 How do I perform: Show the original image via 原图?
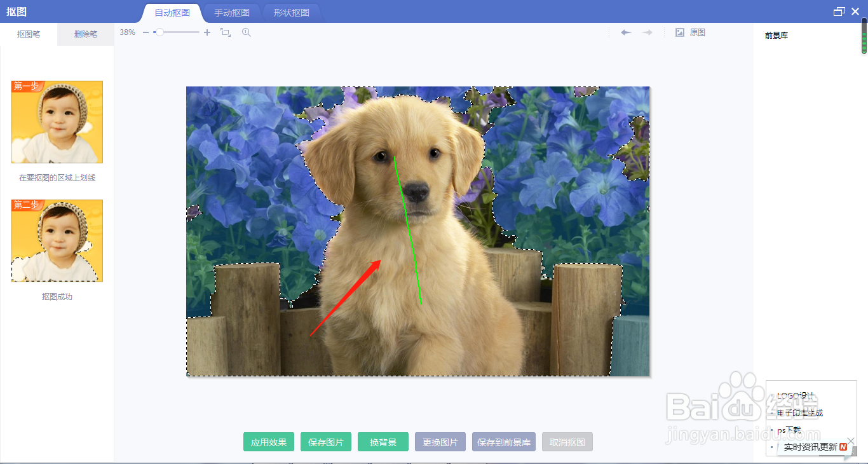point(690,32)
